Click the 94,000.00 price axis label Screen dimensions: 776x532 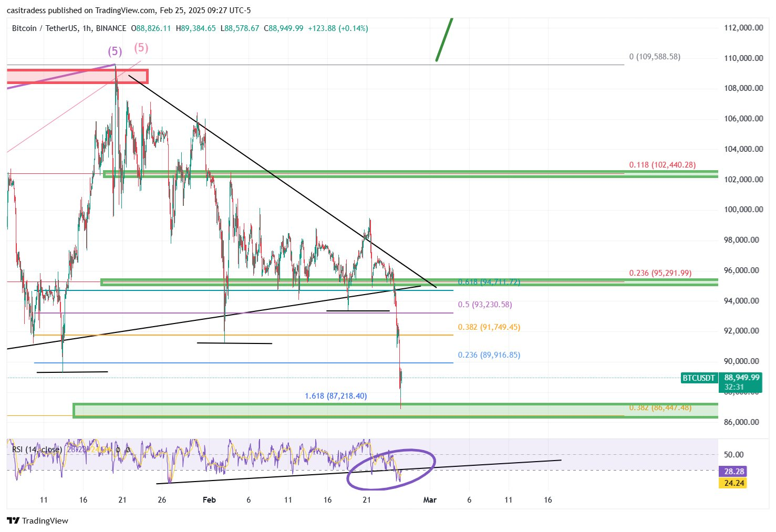(741, 300)
